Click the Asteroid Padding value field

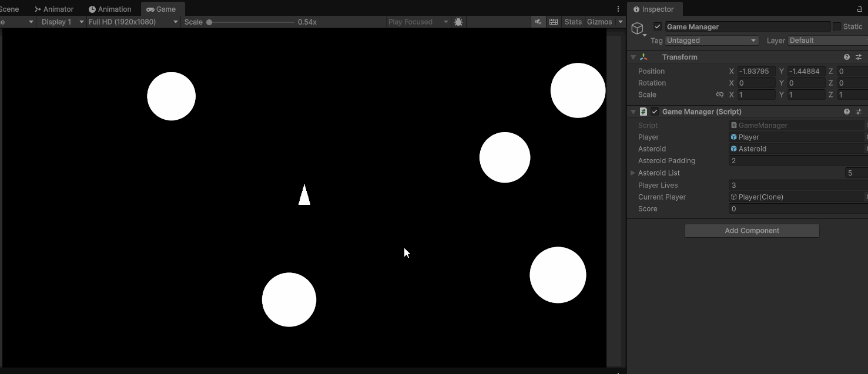pyautogui.click(x=798, y=160)
